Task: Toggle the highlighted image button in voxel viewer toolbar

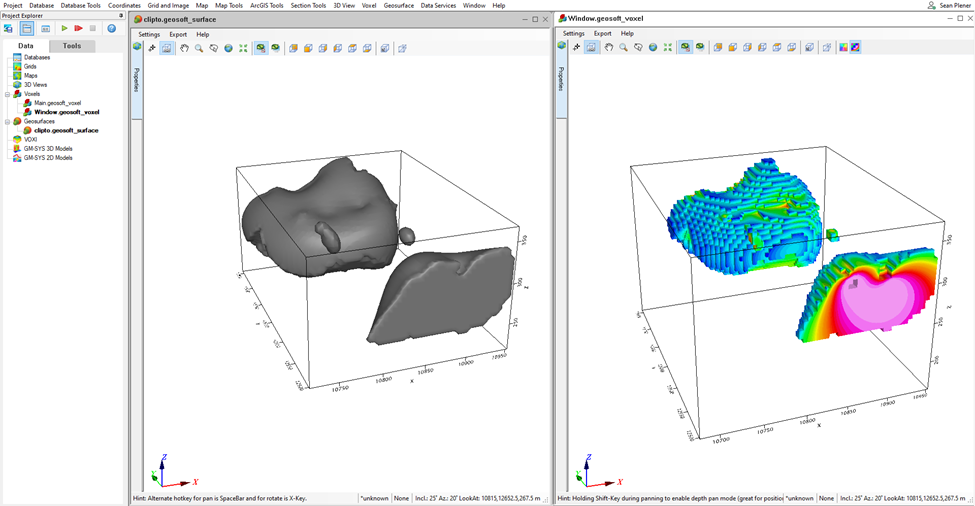Action: click(592, 47)
